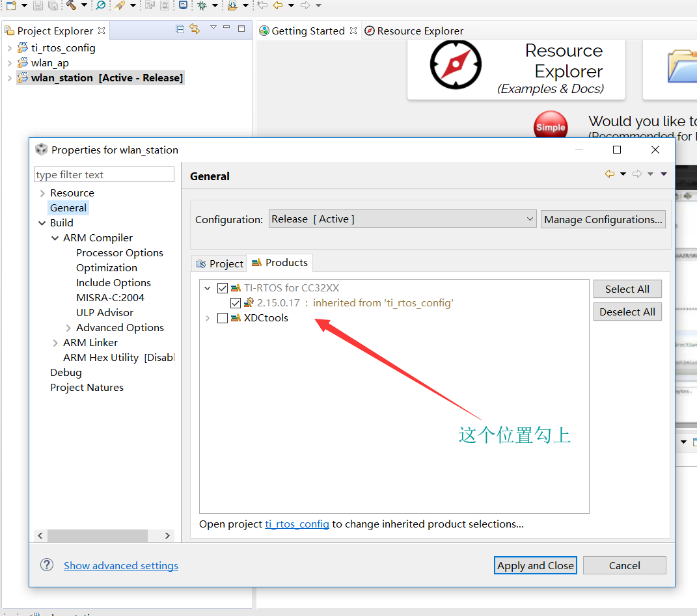The height and width of the screenshot is (616, 697).
Task: Close the Project Explorer tab
Action: (102, 31)
